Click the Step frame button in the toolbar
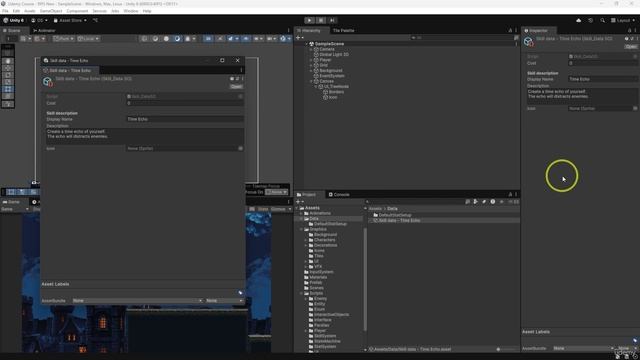This screenshot has height=360, width=640. 332,20
